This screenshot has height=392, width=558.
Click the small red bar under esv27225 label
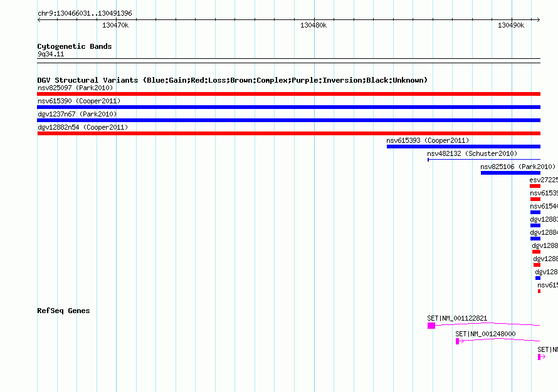tap(535, 186)
